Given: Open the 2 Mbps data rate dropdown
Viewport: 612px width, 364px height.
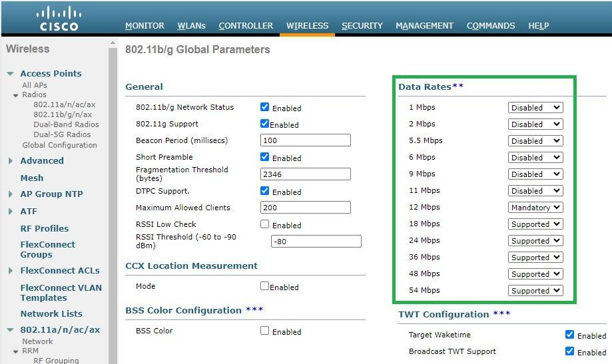Looking at the screenshot, I should tap(535, 124).
